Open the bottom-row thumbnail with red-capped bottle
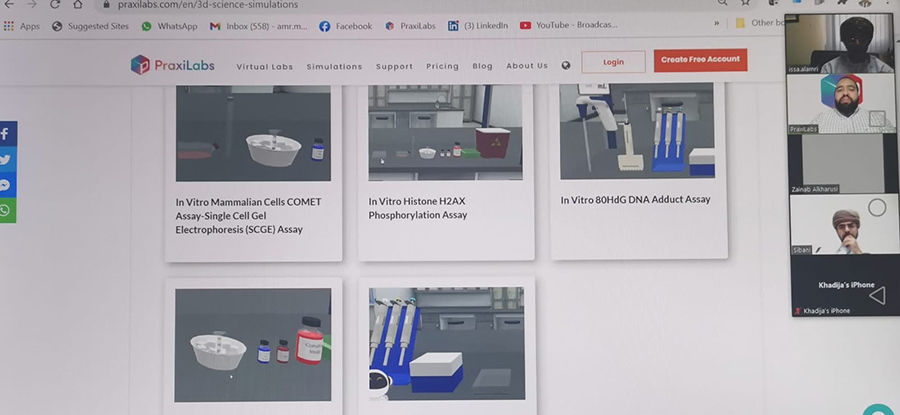 pyautogui.click(x=253, y=345)
